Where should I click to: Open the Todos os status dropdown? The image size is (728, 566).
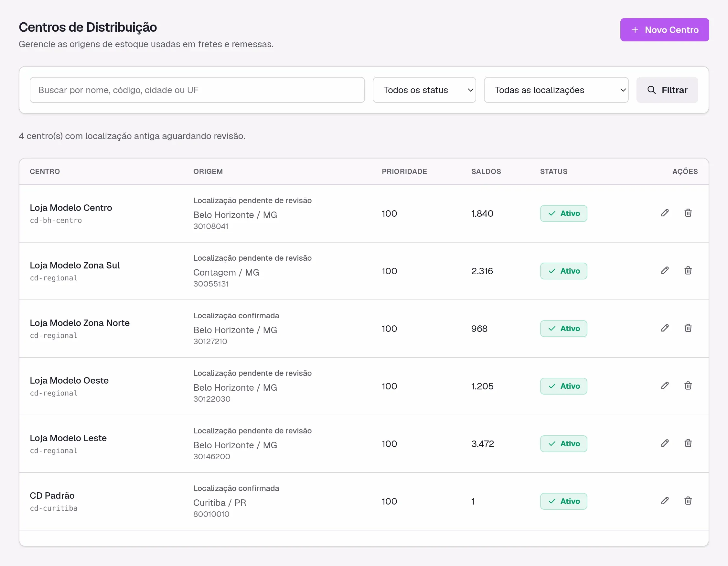point(424,90)
